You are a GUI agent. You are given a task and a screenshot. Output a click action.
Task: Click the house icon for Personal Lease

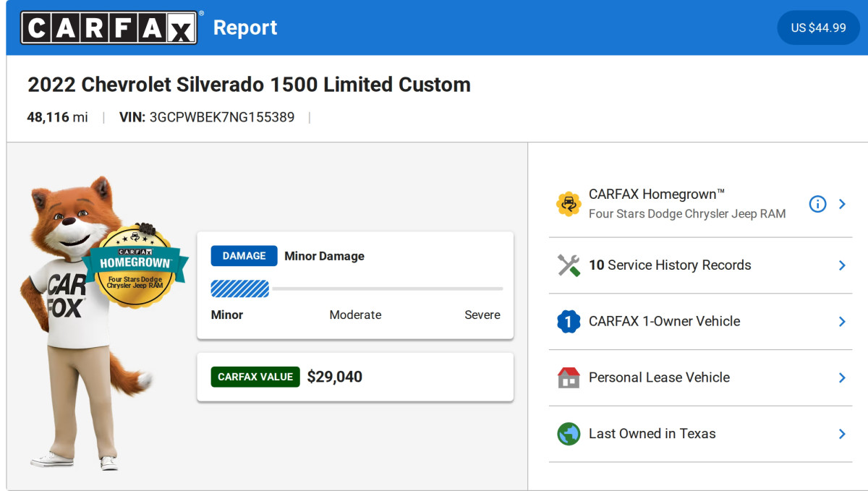569,377
